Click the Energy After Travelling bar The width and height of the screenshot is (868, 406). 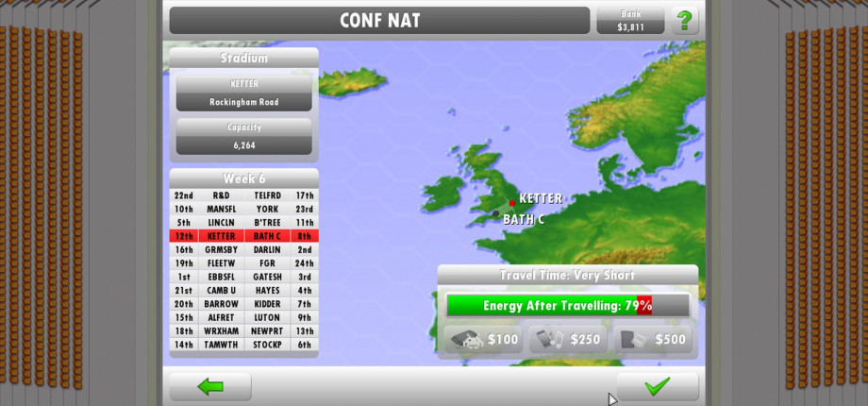pos(568,305)
